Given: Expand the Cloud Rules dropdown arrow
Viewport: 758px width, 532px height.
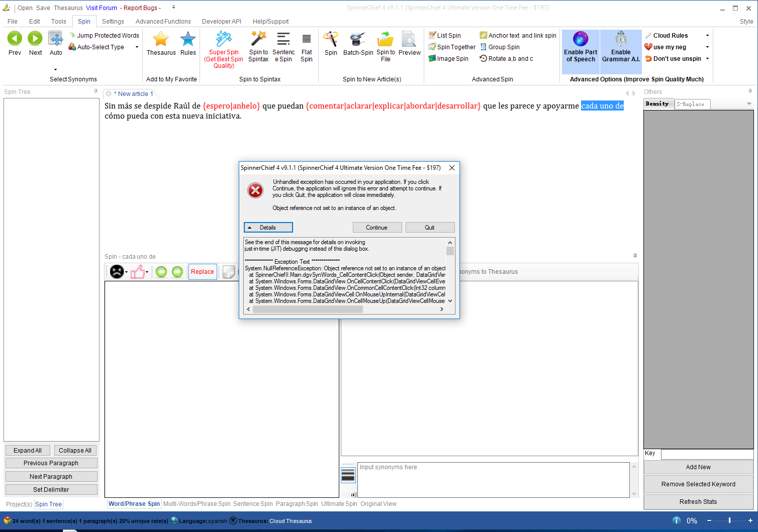Looking at the screenshot, I should [x=707, y=36].
